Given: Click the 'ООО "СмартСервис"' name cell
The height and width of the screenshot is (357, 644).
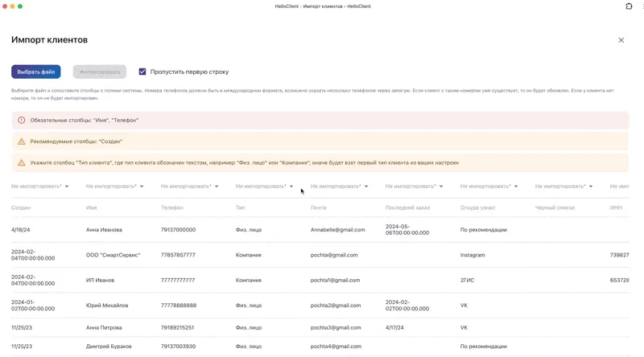Looking at the screenshot, I should pos(113,255).
